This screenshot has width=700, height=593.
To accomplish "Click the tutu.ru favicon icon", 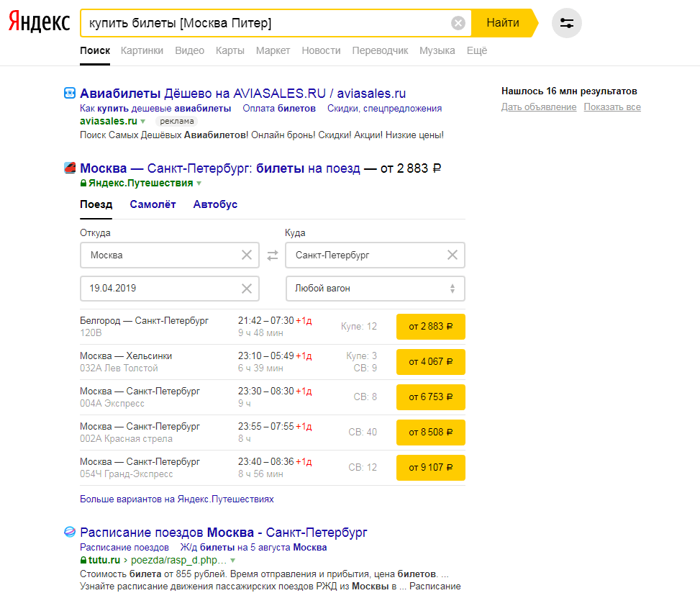I will point(70,532).
